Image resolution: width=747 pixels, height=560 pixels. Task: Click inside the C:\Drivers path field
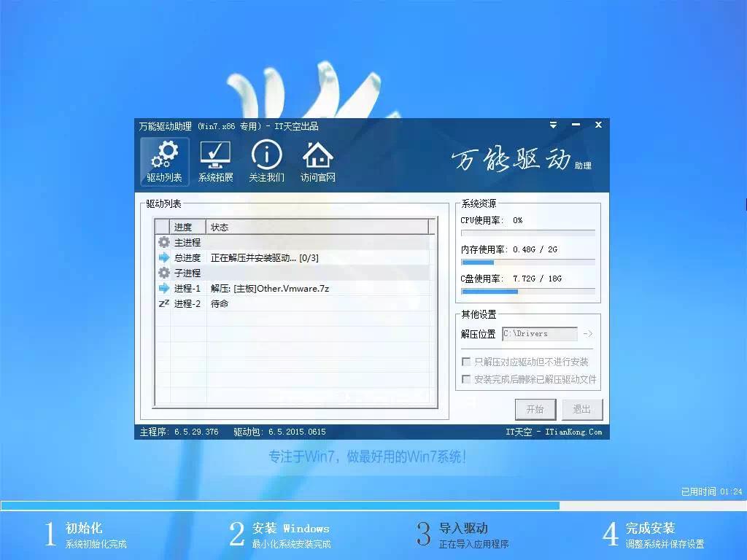tap(540, 334)
